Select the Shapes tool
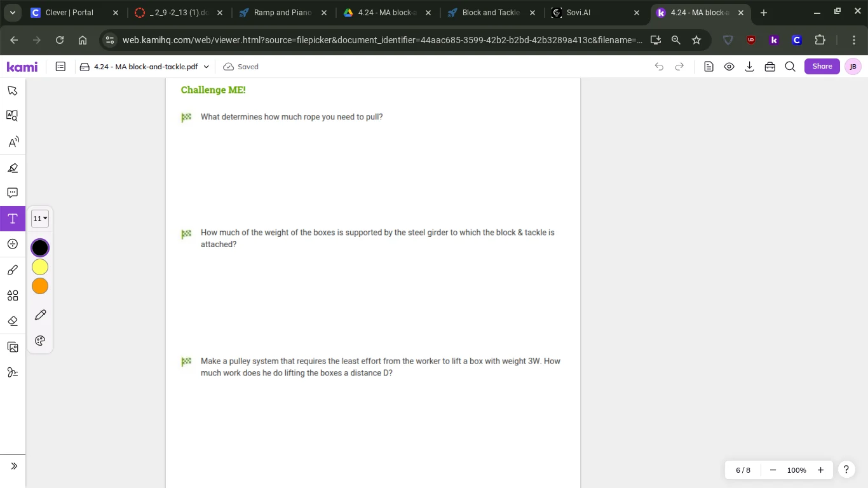Image resolution: width=868 pixels, height=488 pixels. click(13, 295)
